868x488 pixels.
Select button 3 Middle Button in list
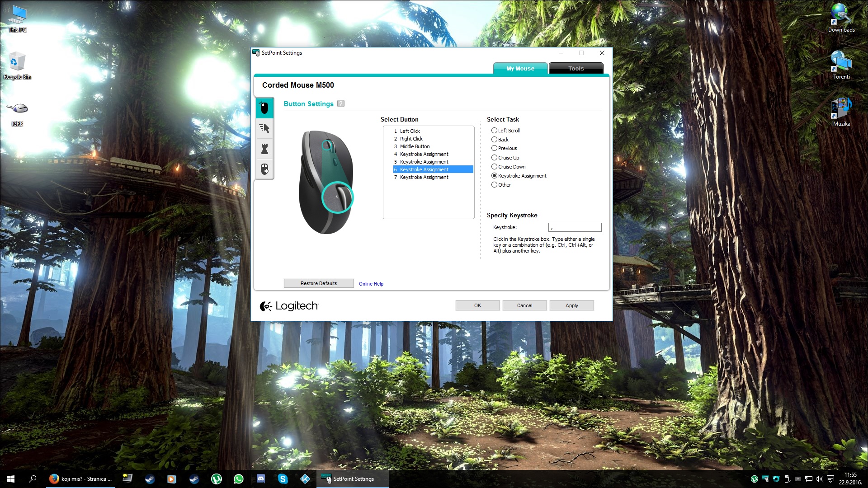tap(415, 146)
